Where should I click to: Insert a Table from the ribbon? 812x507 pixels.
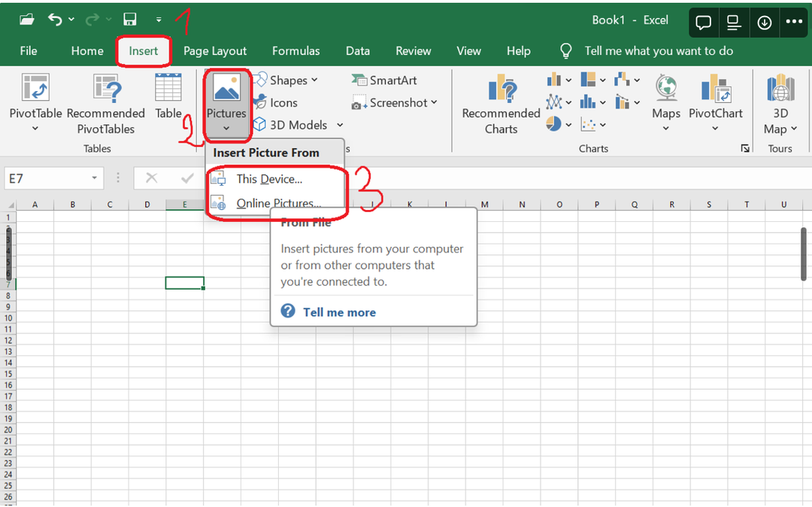coord(168,89)
